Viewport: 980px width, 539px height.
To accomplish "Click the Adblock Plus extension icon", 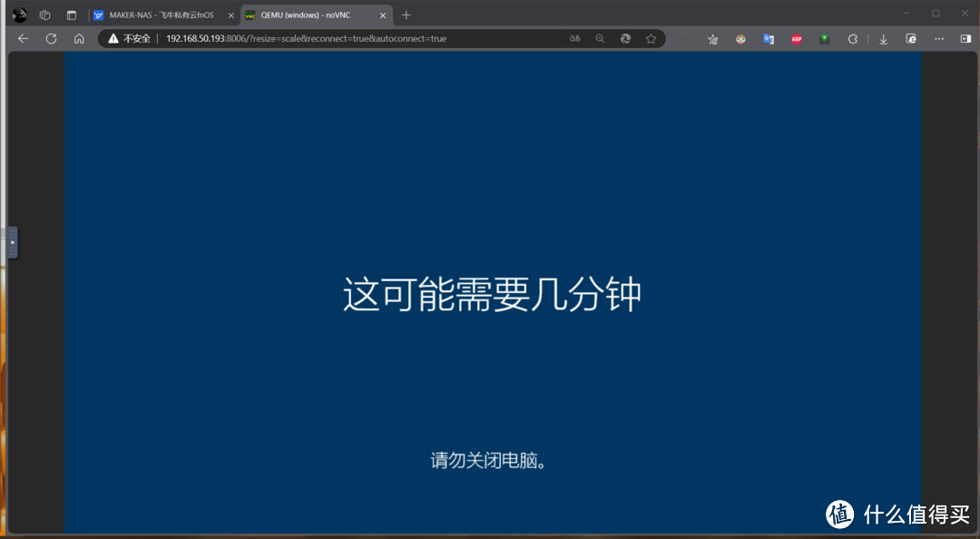I will click(796, 38).
